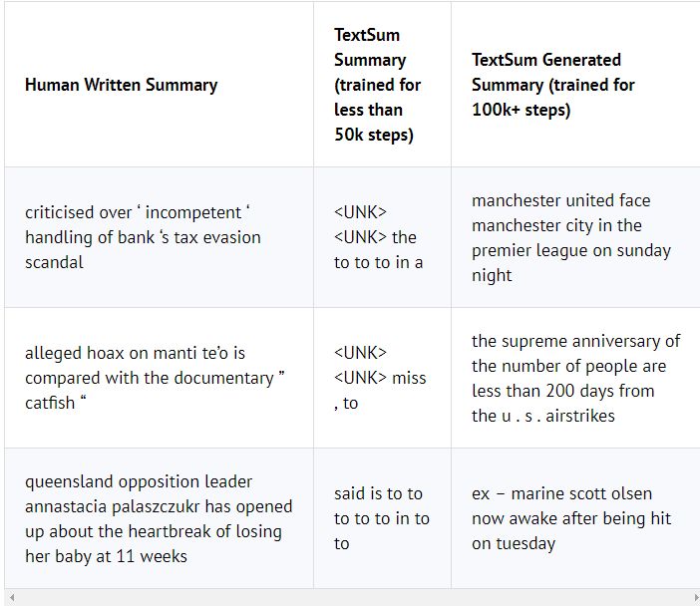This screenshot has width=700, height=609.
Task: Click the 'TextSum Summary' less than 50k header
Action: (x=378, y=85)
